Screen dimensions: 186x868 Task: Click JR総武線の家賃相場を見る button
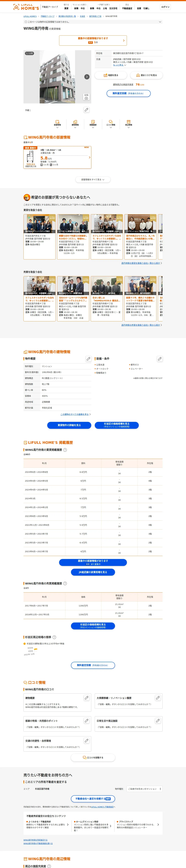(93, 572)
